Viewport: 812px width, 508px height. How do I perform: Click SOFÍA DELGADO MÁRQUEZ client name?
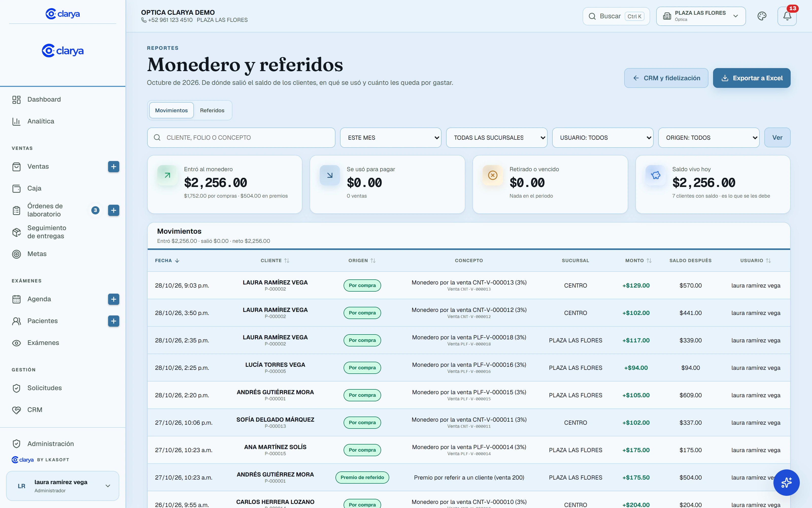click(x=275, y=420)
